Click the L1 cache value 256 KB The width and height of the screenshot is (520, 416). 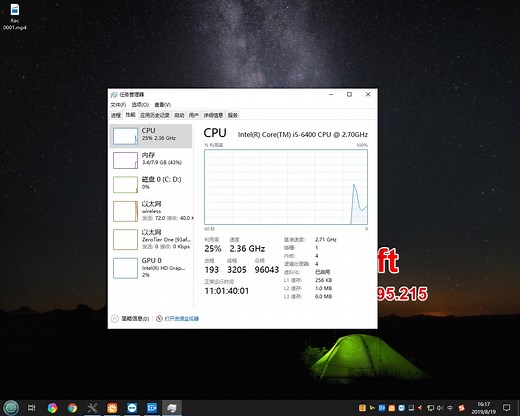point(323,280)
